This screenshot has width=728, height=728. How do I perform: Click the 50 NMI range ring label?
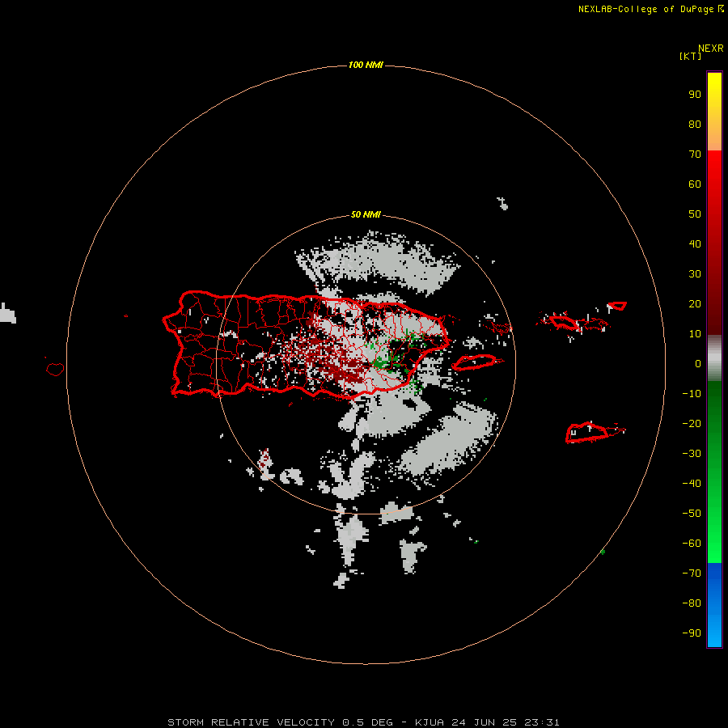pos(366,214)
